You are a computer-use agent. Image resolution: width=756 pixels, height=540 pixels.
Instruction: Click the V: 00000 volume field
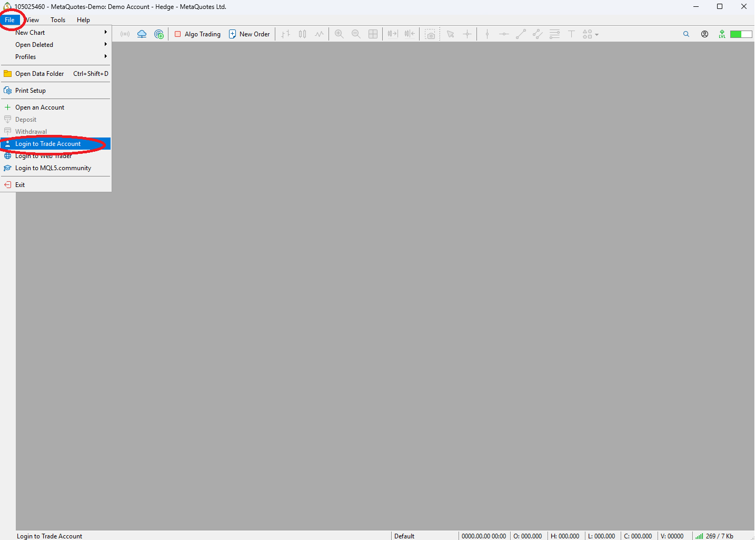672,536
